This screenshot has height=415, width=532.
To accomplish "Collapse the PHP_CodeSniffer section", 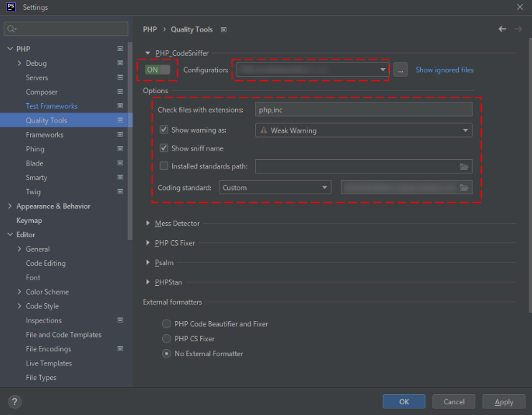I will pyautogui.click(x=148, y=53).
